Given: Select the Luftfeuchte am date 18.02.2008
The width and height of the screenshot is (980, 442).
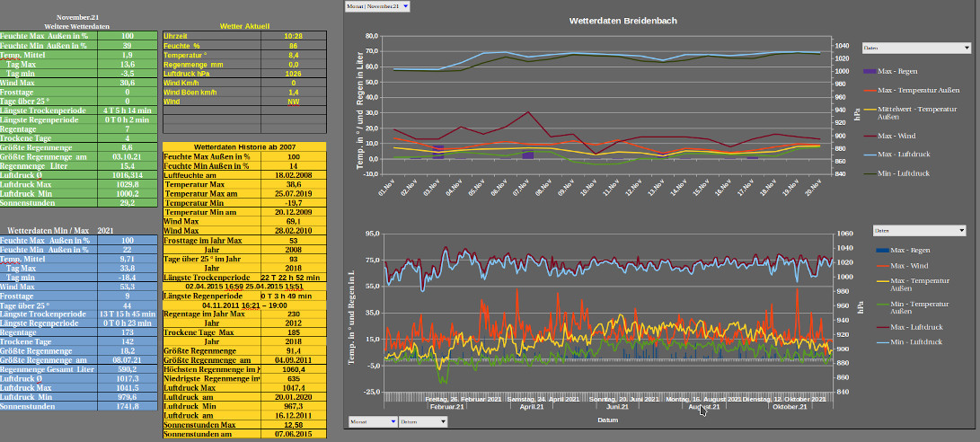Looking at the screenshot, I should 293,175.
